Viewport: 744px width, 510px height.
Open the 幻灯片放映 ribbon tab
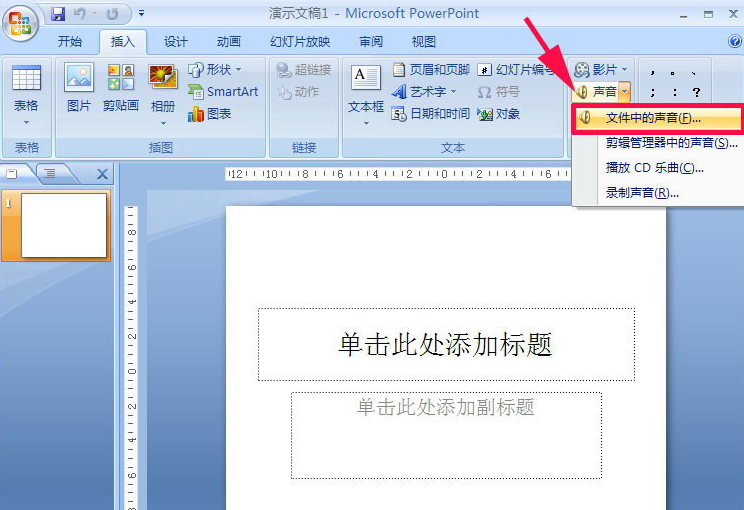[299, 42]
